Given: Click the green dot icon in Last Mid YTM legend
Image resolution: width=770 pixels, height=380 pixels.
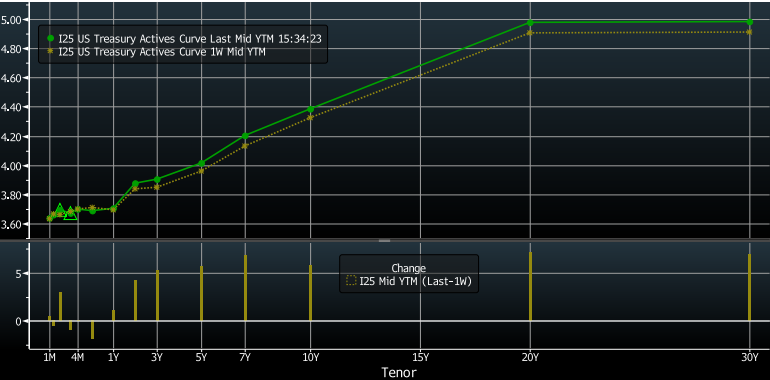Looking at the screenshot, I should tap(50, 39).
